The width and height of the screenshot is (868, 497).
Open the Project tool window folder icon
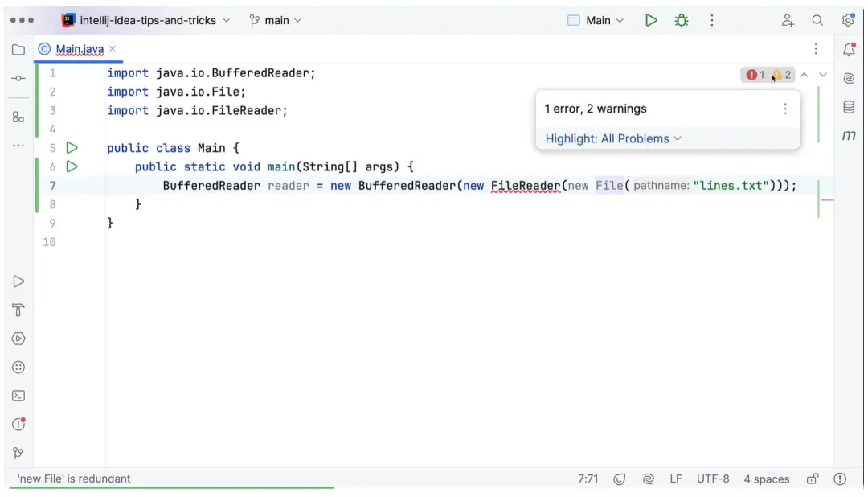tap(18, 50)
